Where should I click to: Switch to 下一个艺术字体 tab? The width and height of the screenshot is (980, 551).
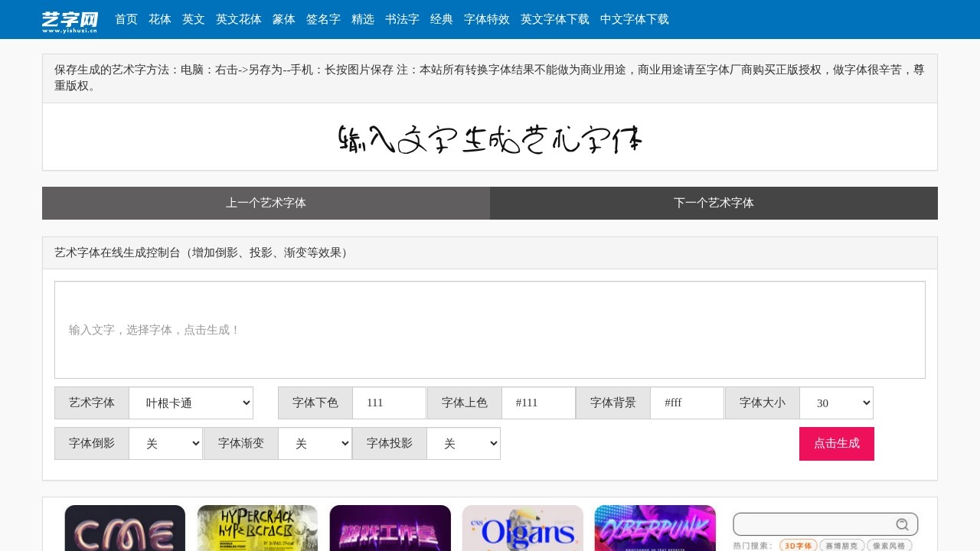tap(714, 203)
